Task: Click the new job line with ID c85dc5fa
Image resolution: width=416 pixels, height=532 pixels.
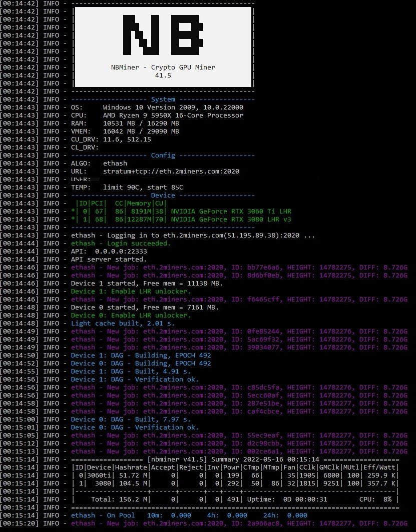Action: [x=239, y=387]
